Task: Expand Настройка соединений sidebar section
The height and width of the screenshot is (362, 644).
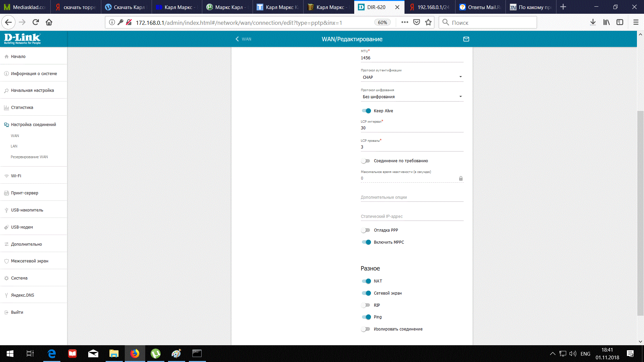Action: click(33, 125)
